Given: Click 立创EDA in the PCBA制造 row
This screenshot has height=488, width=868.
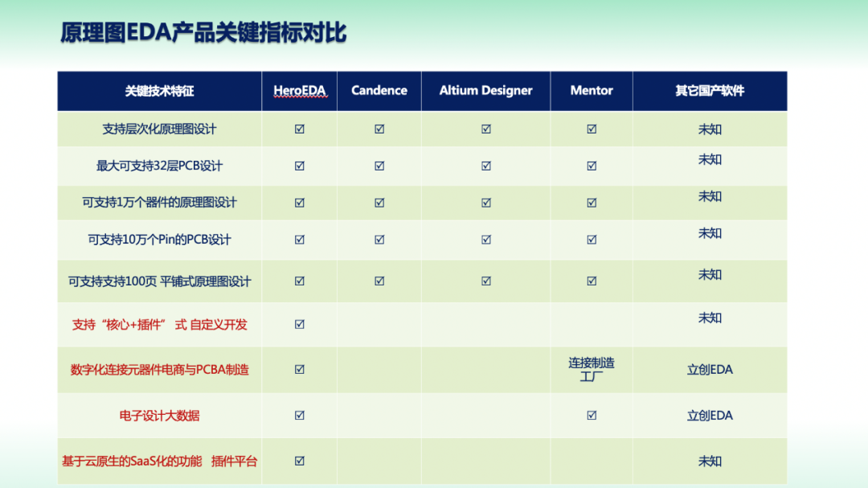Looking at the screenshot, I should point(710,370).
